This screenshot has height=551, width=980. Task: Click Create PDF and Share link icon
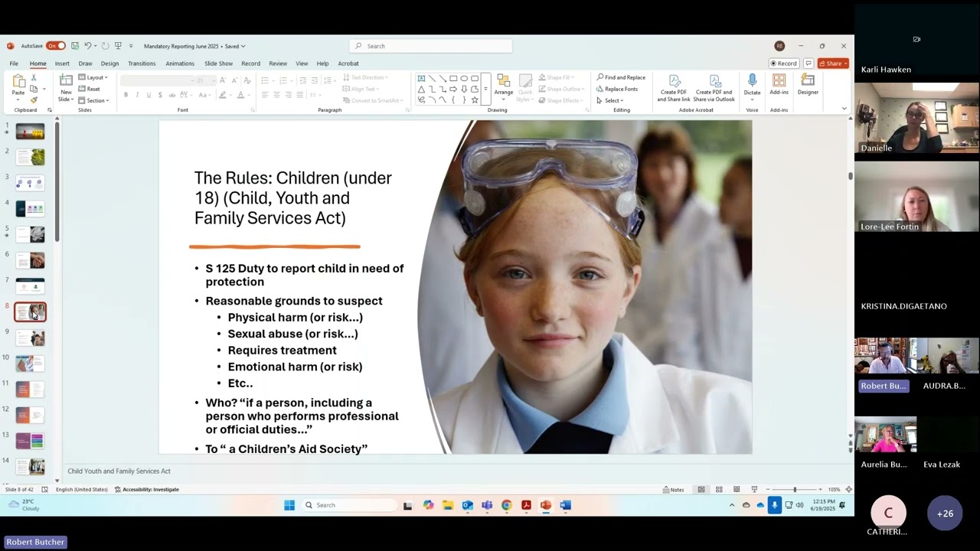tap(674, 81)
